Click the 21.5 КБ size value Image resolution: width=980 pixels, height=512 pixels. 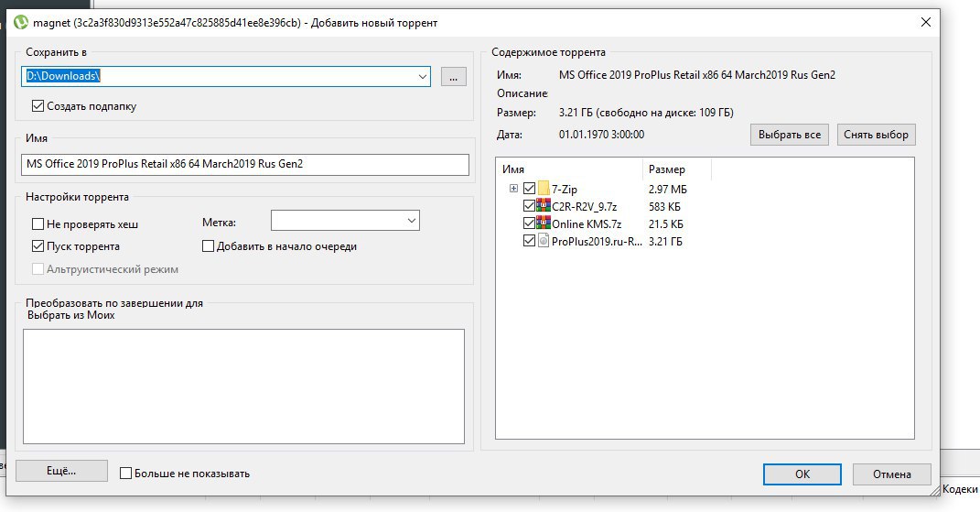pyautogui.click(x=666, y=224)
